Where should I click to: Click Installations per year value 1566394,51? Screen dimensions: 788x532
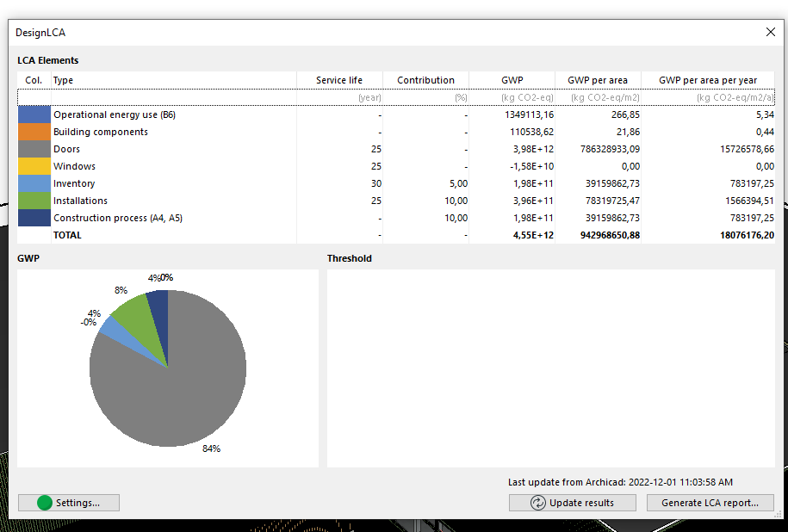[x=749, y=201]
